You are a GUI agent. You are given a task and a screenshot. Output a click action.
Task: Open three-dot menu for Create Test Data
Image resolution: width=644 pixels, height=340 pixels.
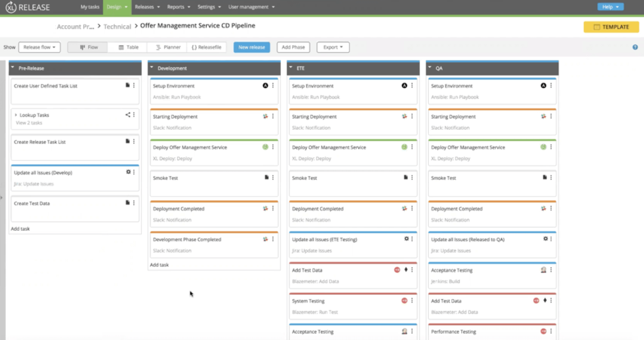(x=134, y=203)
